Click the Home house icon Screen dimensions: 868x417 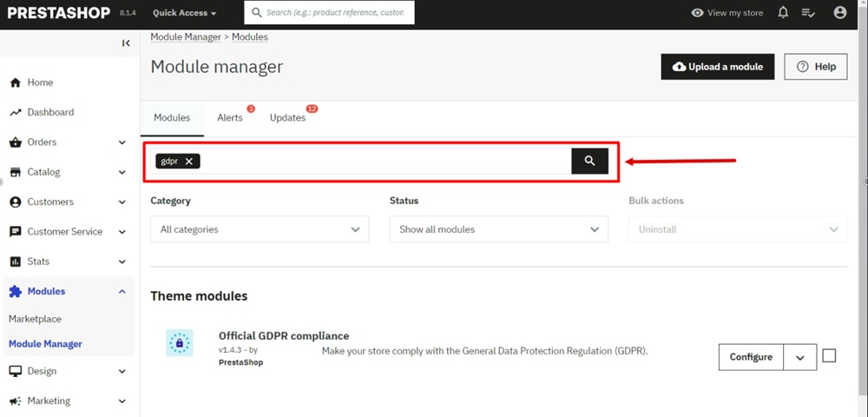tap(16, 83)
